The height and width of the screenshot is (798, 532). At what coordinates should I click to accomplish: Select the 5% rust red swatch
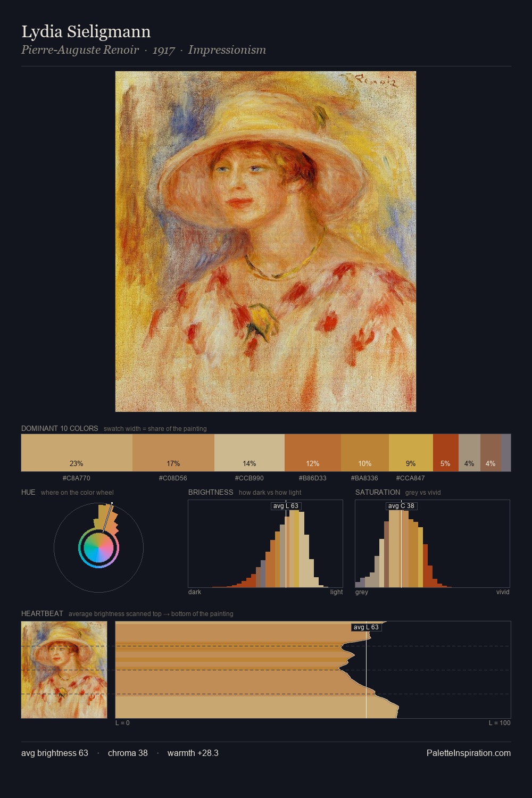click(446, 453)
